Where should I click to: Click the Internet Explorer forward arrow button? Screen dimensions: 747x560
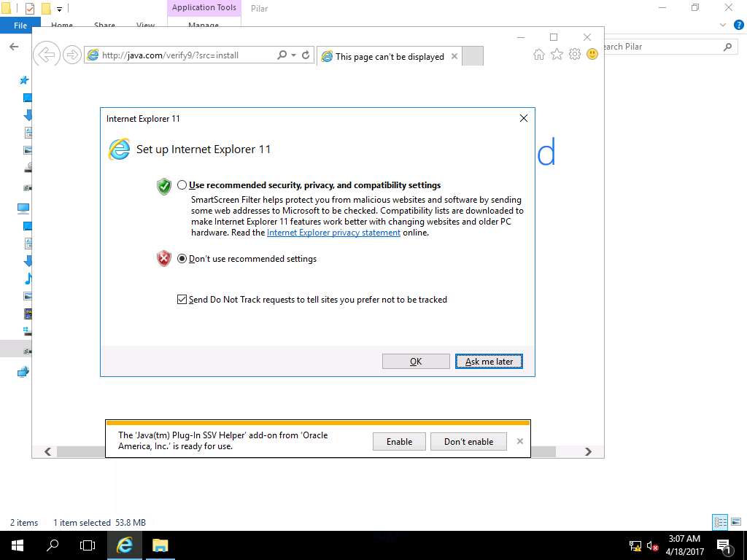pos(72,55)
